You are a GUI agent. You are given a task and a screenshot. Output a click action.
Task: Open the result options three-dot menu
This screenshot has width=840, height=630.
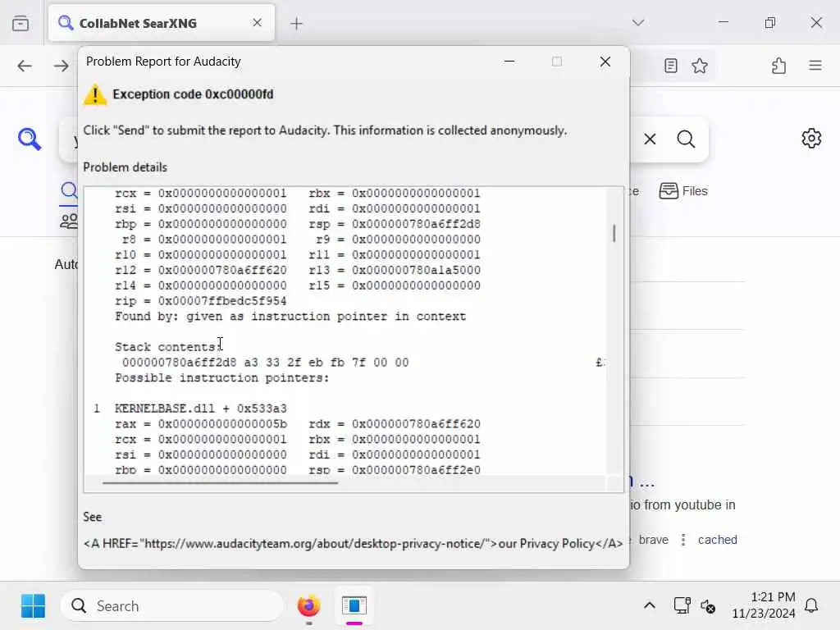pos(683,540)
